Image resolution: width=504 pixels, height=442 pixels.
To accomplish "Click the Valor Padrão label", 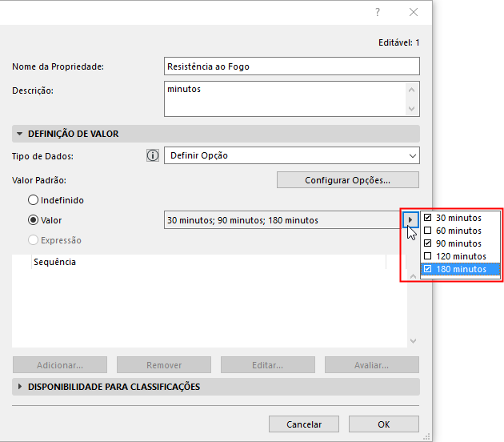I will point(39,180).
